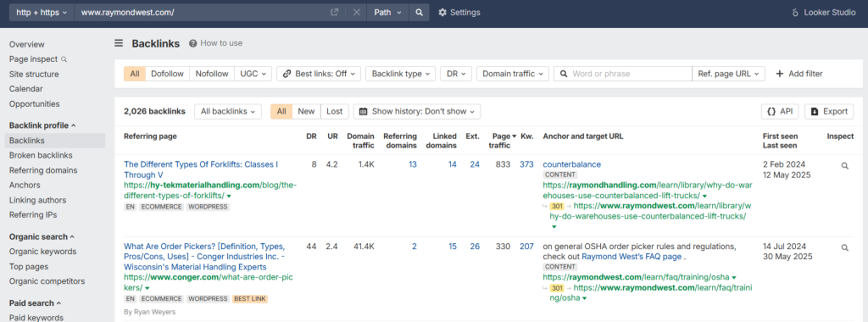Collapse the Paid search section
This screenshot has width=868, height=322.
pos(35,303)
